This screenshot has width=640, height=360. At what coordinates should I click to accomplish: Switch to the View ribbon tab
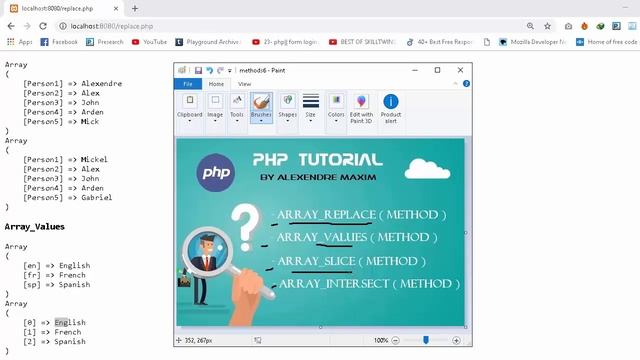coord(244,84)
